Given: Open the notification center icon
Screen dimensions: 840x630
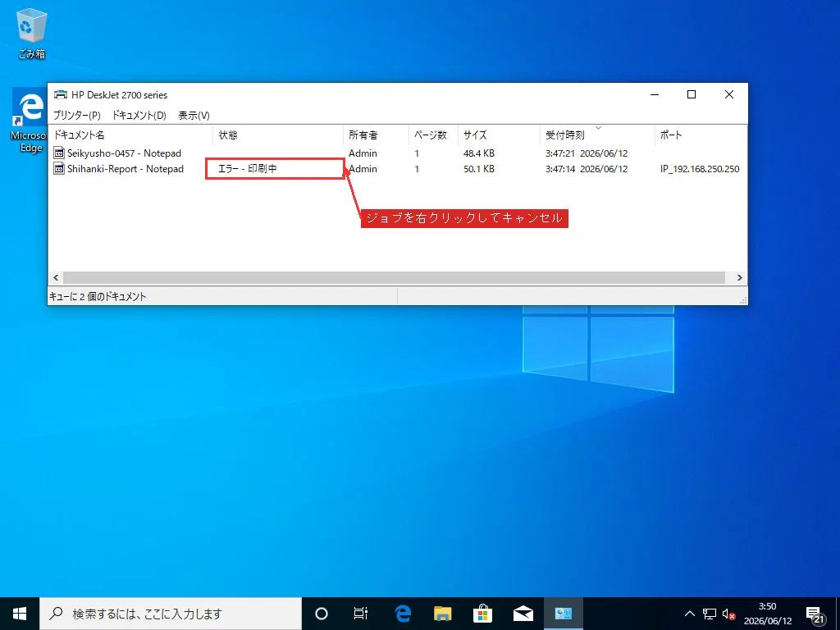Looking at the screenshot, I should (815, 614).
